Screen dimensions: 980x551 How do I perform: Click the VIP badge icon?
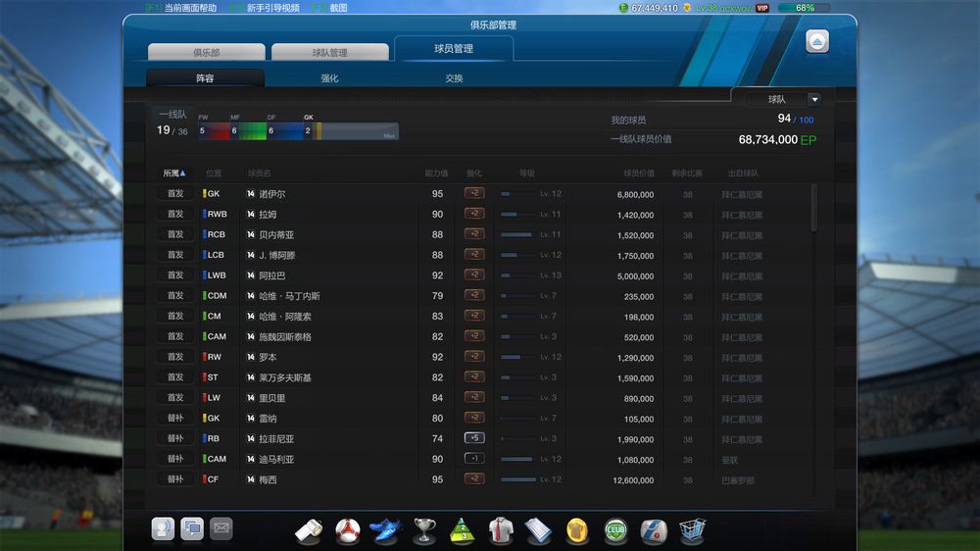coord(761,8)
